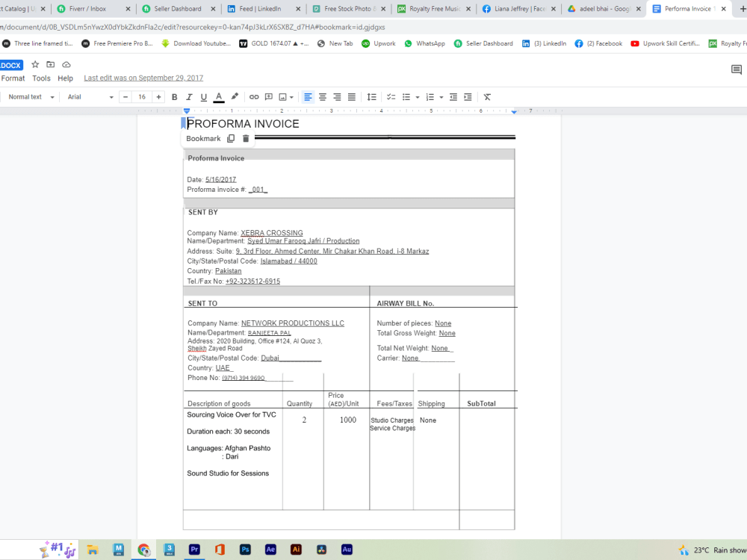Viewport: 747px width, 560px height.
Task: Click the insert image icon
Action: (283, 97)
